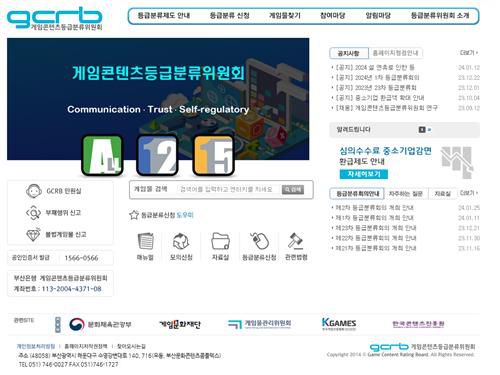Open the 등급분류신청 mouse icon
This screenshot has width=500, height=375.
pos(260,241)
